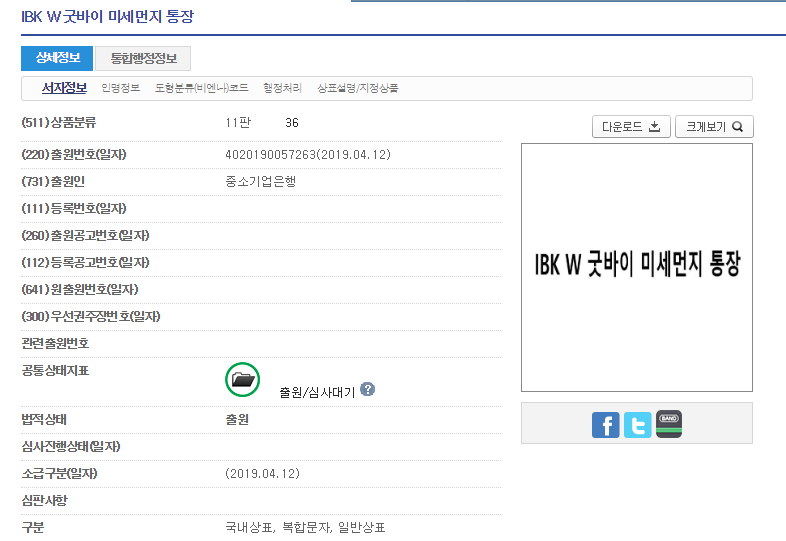Click the product class value 36
This screenshot has height=541, width=786.
point(292,123)
